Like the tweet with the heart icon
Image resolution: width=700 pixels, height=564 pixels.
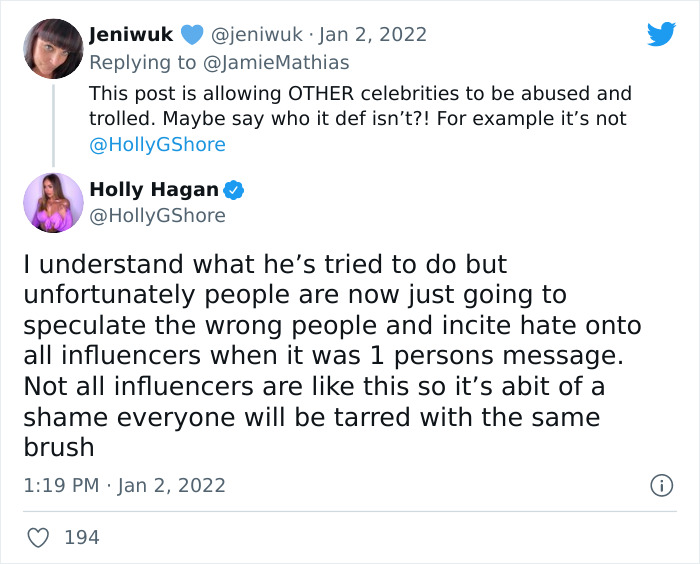pyautogui.click(x=39, y=537)
